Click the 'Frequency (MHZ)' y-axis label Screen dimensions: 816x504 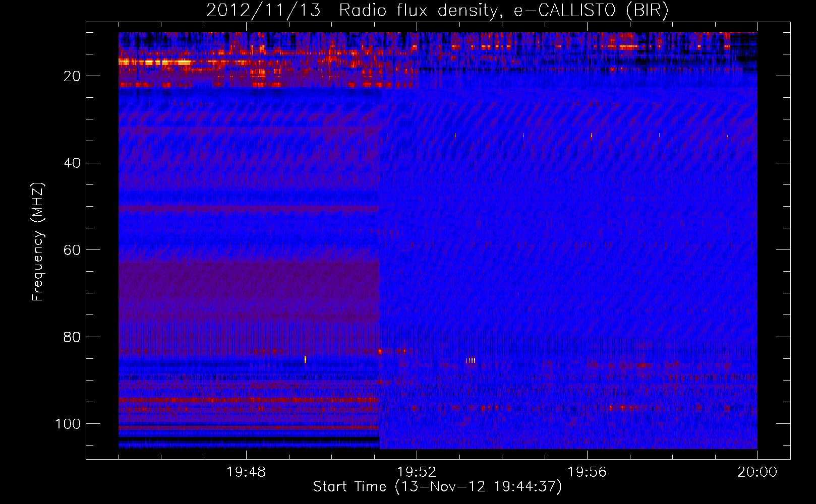[x=38, y=242]
